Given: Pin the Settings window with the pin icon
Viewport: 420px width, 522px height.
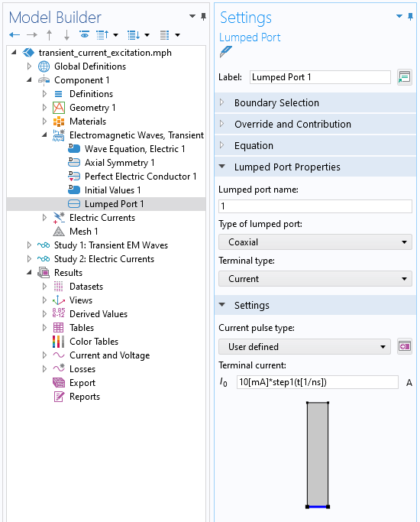Looking at the screenshot, I should [x=410, y=16].
